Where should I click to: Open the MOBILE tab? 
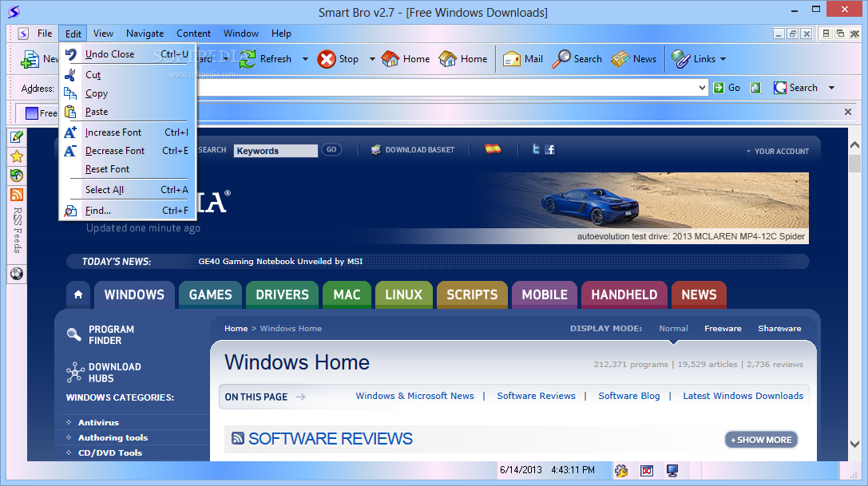pos(545,294)
